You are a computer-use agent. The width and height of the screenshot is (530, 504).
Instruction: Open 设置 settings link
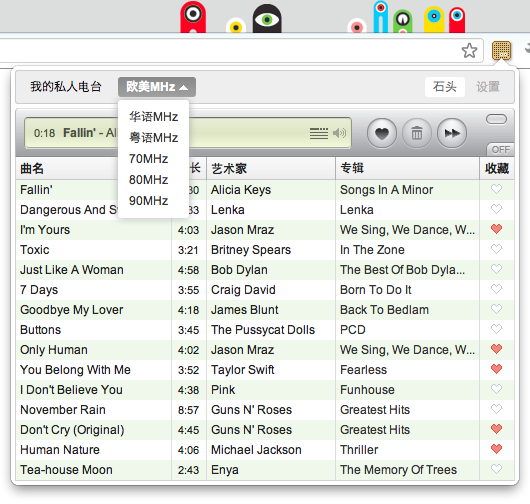488,87
